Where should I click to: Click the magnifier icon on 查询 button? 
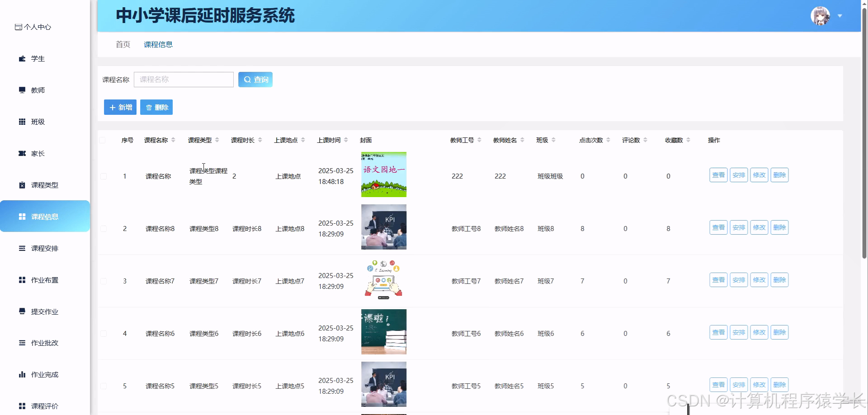(x=247, y=79)
